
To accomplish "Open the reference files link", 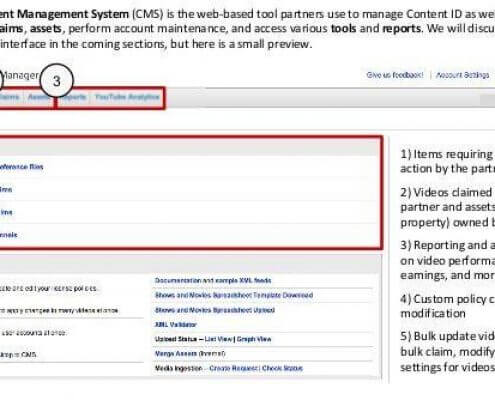I will tap(21, 167).
